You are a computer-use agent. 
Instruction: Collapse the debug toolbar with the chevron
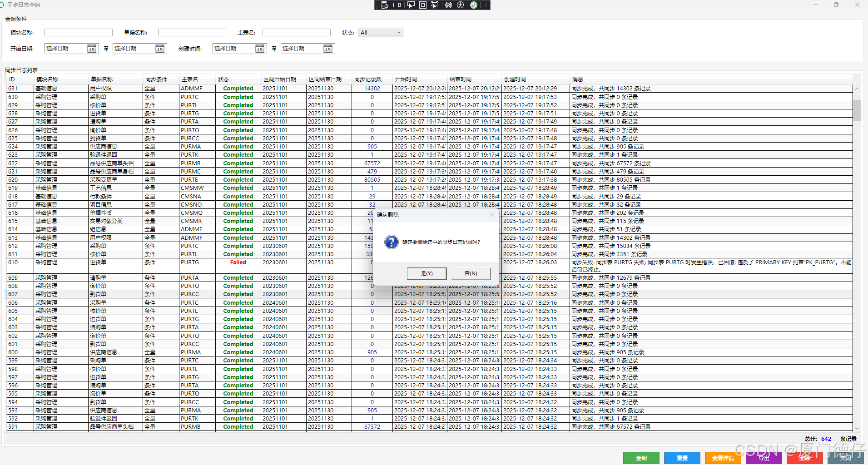coord(486,5)
